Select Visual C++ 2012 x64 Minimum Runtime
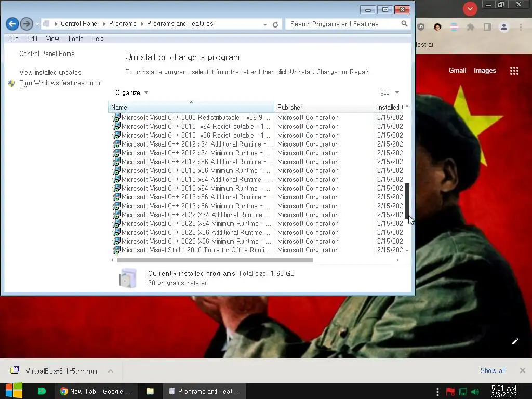 tap(257, 153)
